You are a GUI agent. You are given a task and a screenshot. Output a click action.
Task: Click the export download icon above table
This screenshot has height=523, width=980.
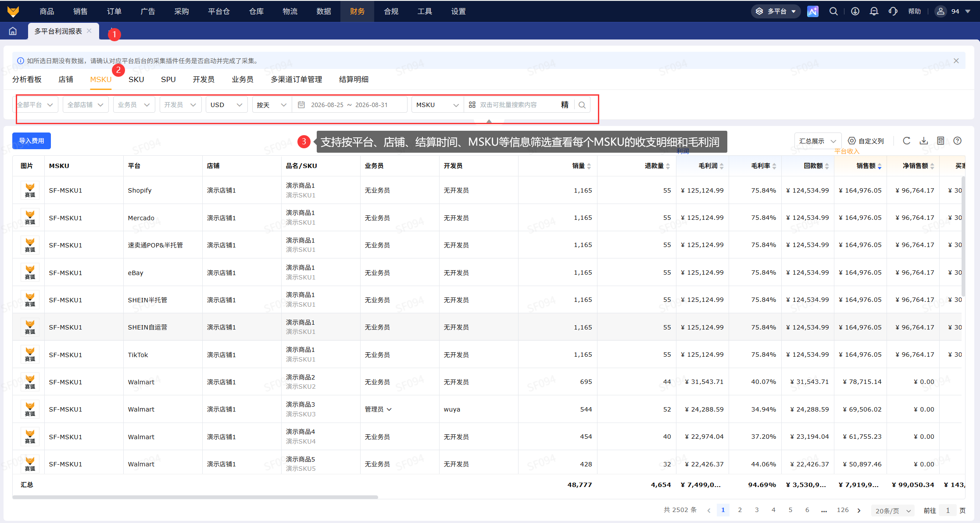924,141
